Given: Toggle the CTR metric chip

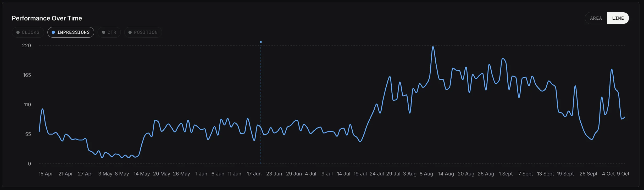Looking at the screenshot, I should pos(109,32).
